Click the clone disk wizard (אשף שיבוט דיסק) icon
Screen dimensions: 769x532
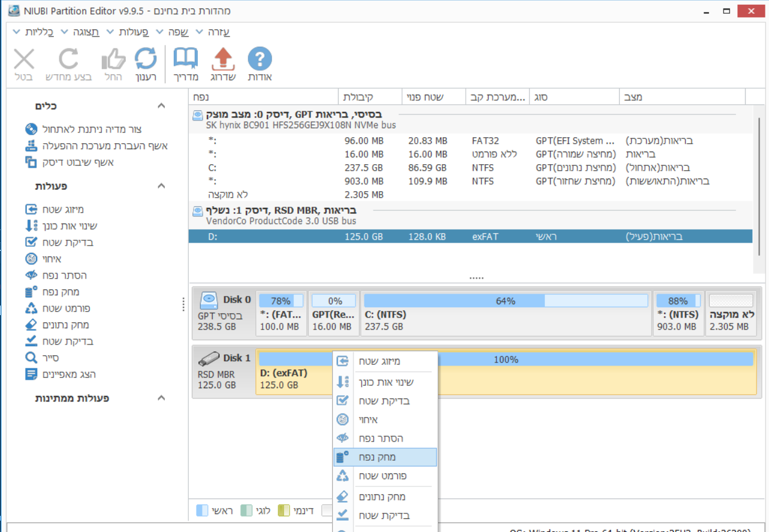31,162
